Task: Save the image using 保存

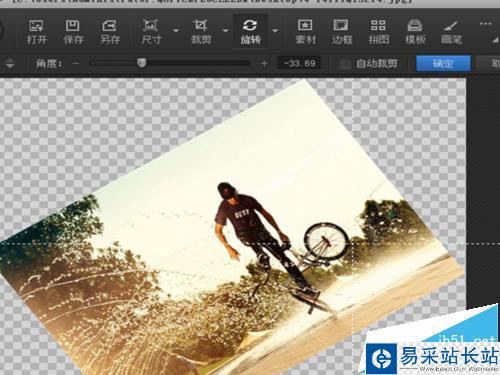Action: coord(73,32)
